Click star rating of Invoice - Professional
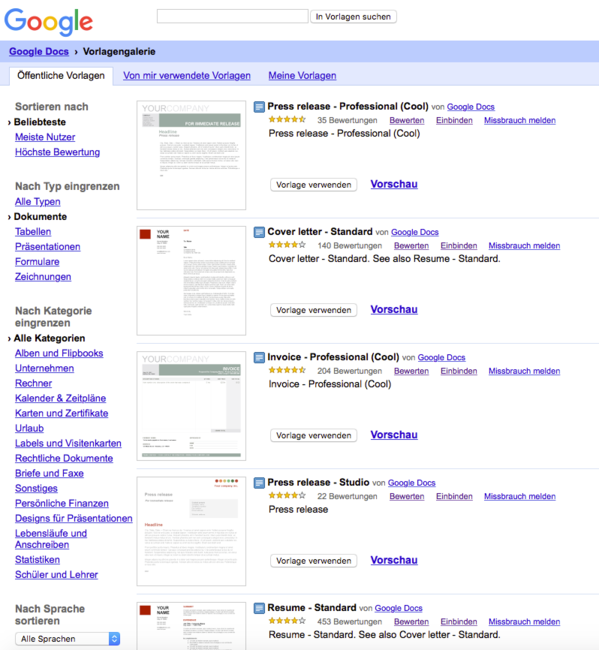This screenshot has width=599, height=650. (x=287, y=370)
